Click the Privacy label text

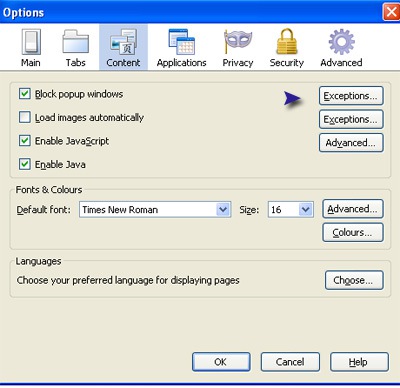click(238, 63)
